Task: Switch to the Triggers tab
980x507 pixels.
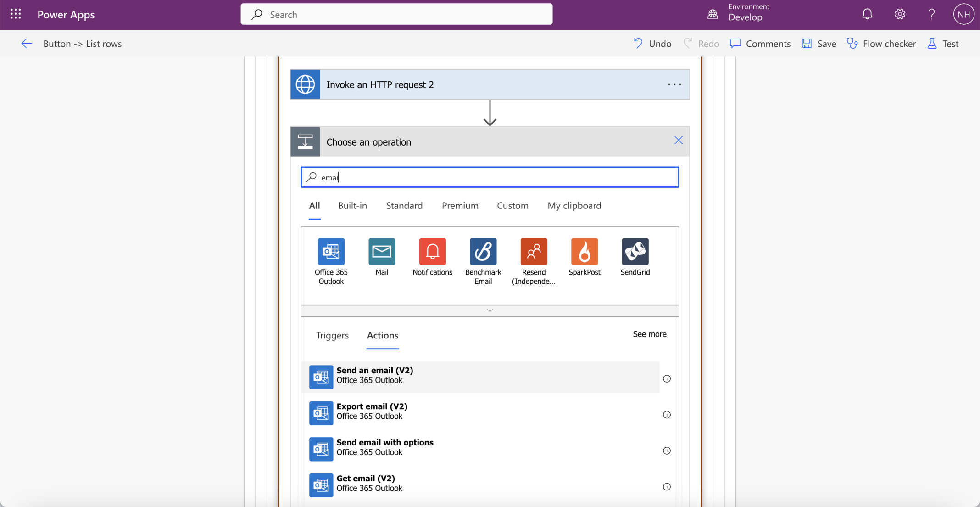Action: 332,335
